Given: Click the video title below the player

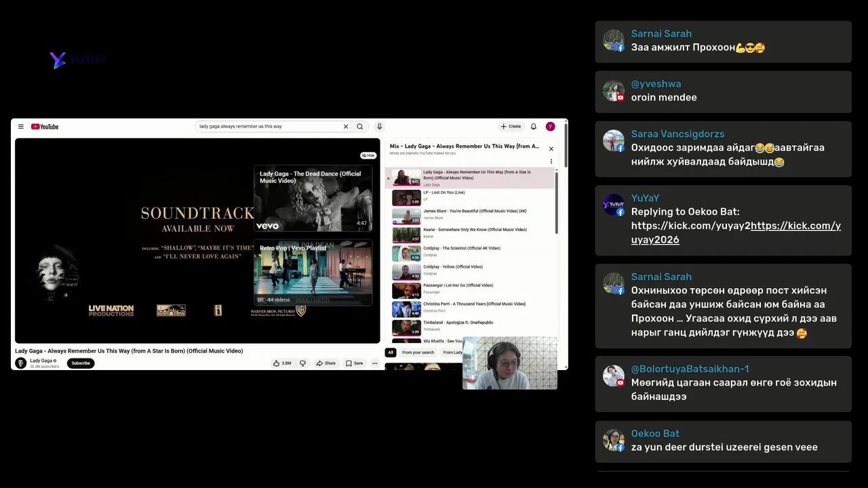Looking at the screenshot, I should click(x=129, y=351).
